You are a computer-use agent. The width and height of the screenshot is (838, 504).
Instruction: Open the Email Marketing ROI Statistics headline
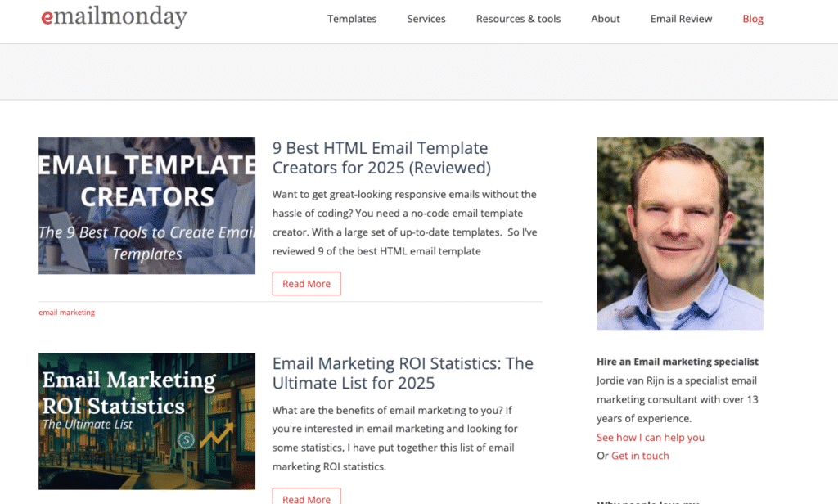(402, 372)
